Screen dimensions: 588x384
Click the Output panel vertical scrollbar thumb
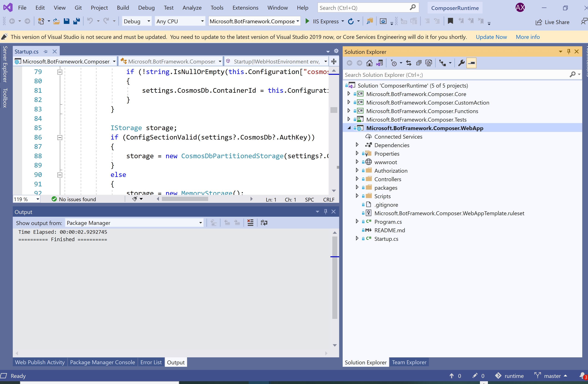(x=335, y=278)
